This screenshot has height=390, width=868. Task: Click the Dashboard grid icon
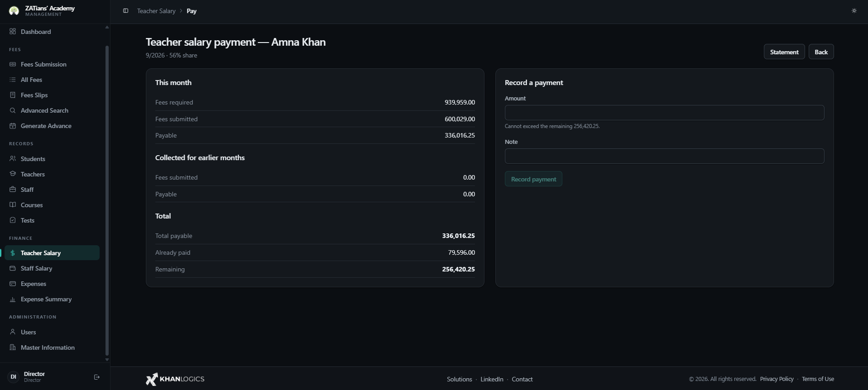coord(13,32)
